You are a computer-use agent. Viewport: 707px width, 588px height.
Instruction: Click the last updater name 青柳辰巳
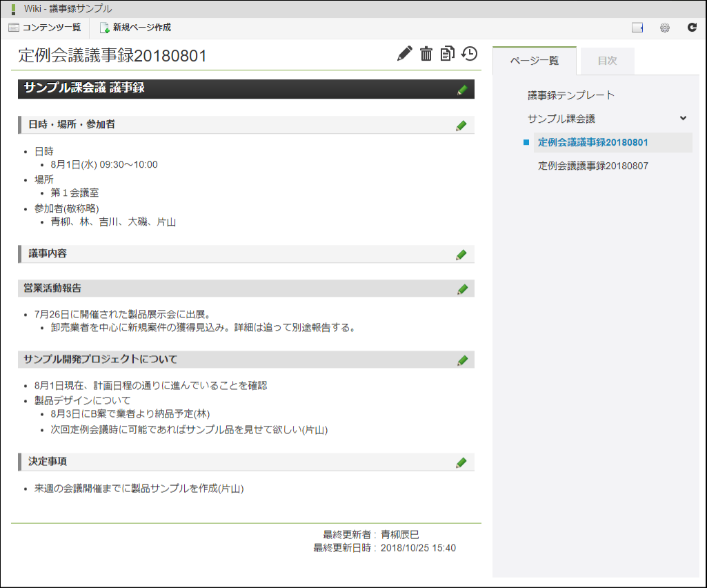coord(400,535)
